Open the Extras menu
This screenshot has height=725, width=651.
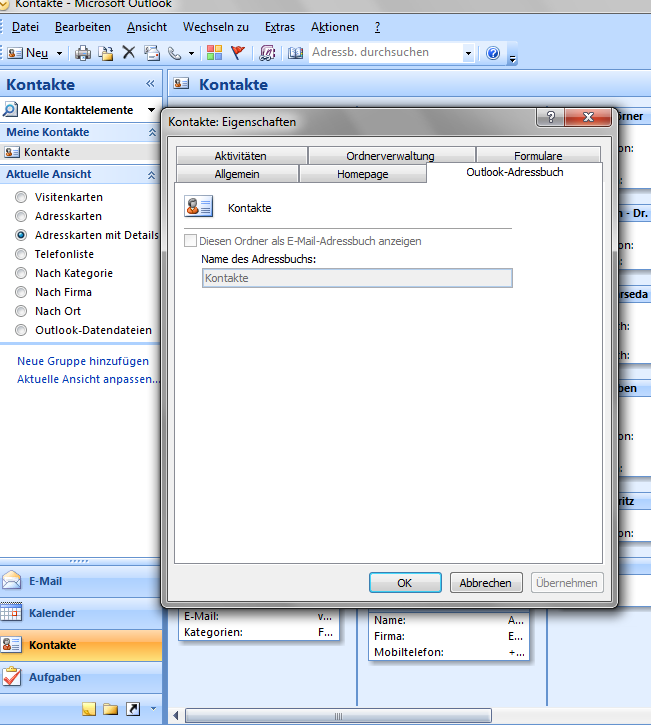[280, 27]
